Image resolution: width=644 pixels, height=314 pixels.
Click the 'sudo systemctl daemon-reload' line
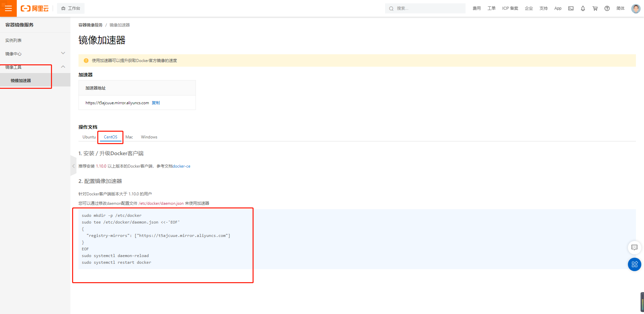(x=115, y=256)
